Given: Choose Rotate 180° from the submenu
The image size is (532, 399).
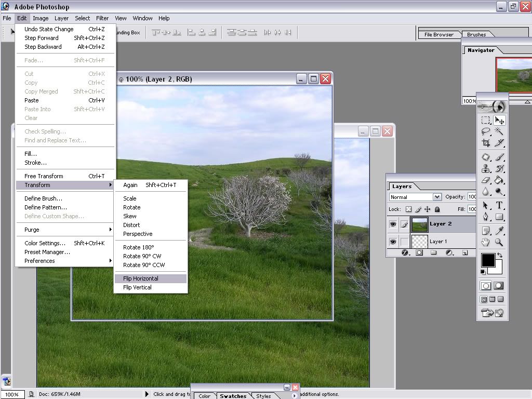Looking at the screenshot, I should pos(151,247).
